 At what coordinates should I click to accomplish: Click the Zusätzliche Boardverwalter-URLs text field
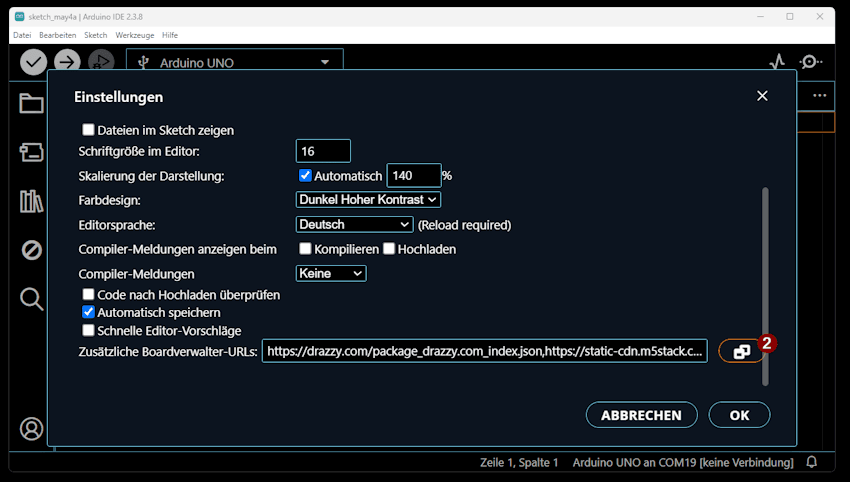pyautogui.click(x=485, y=351)
